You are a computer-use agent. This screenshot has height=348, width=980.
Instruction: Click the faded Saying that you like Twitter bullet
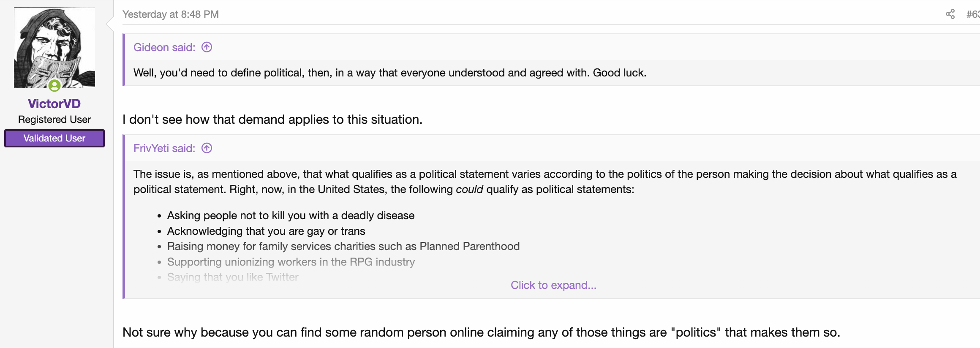point(233,277)
